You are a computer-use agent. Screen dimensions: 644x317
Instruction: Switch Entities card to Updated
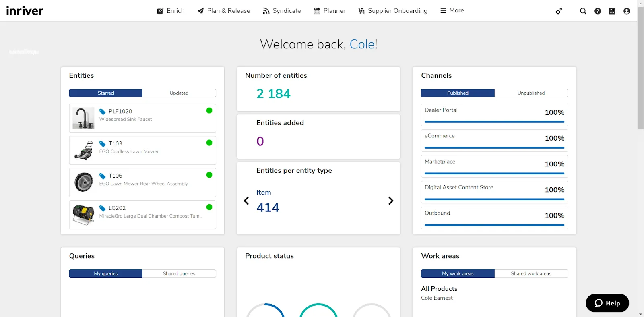pyautogui.click(x=179, y=93)
